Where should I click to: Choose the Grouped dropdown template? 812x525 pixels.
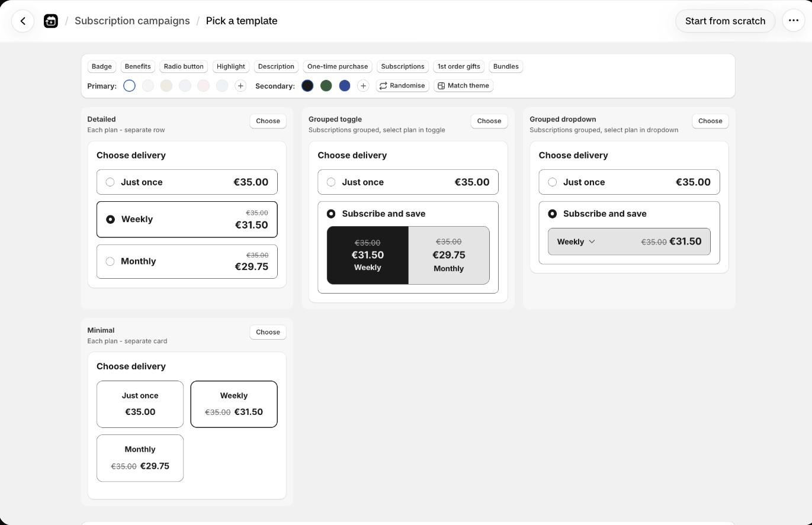(710, 121)
